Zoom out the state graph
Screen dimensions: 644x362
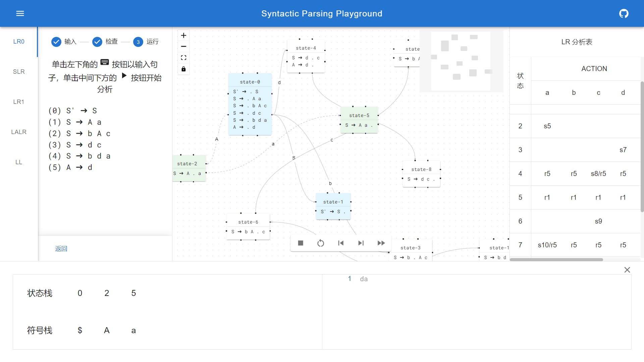point(183,47)
